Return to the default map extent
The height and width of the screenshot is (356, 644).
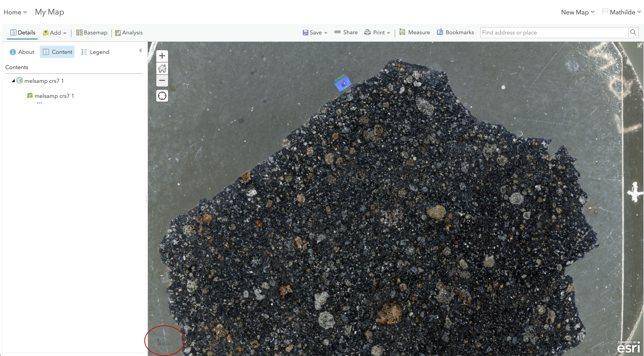(x=162, y=68)
